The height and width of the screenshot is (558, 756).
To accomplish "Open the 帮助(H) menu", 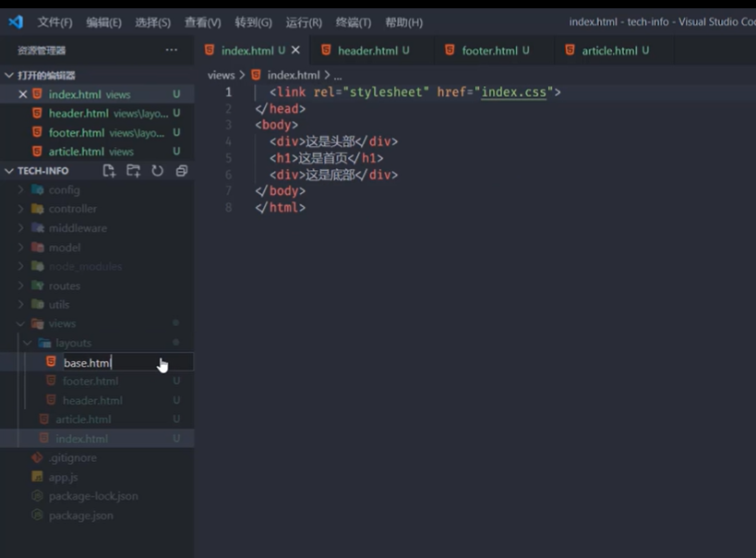I will [x=403, y=22].
